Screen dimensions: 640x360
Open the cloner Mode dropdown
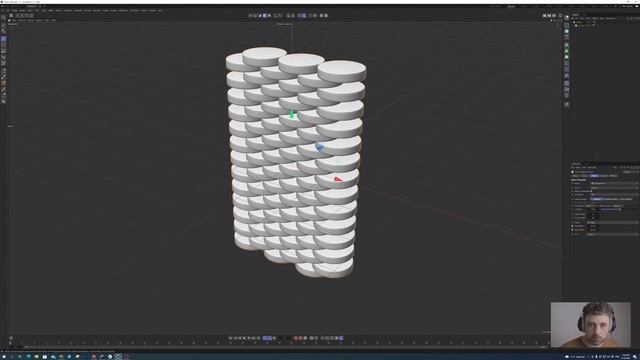615,183
